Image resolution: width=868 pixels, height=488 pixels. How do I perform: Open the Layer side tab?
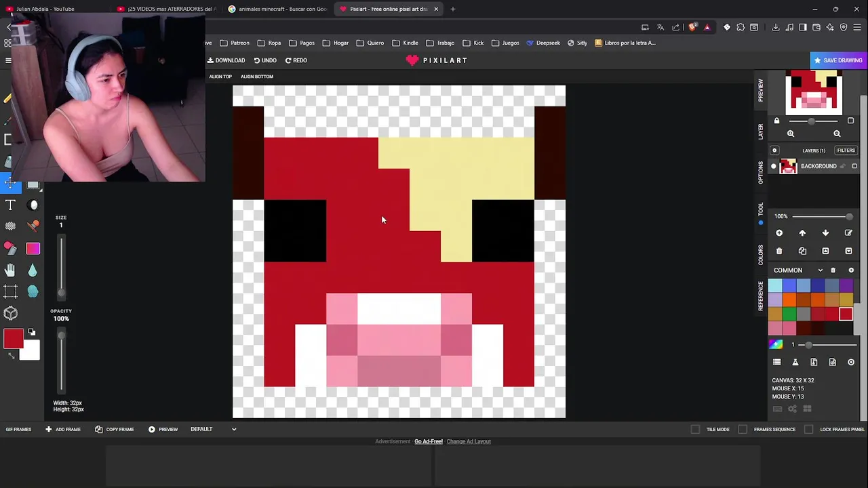(761, 131)
